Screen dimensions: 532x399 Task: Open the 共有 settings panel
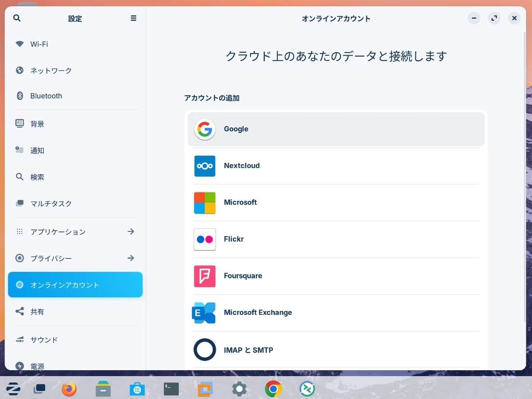click(x=75, y=312)
